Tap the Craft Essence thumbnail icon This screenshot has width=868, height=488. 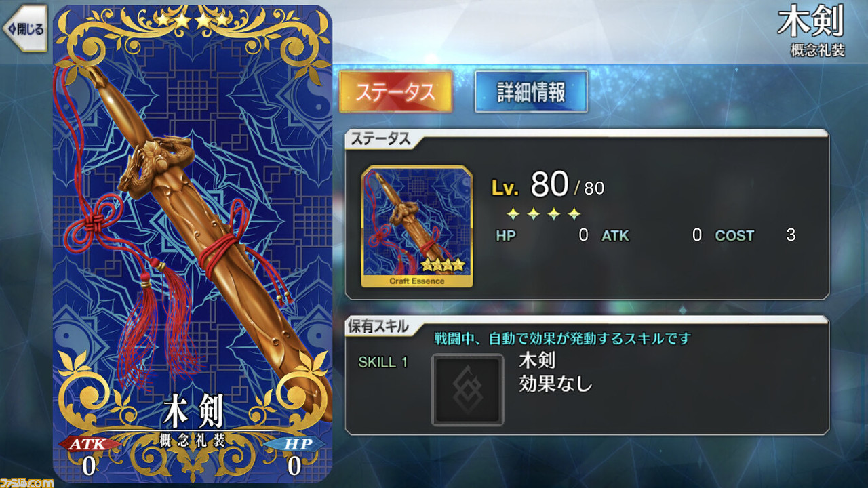pos(417,226)
